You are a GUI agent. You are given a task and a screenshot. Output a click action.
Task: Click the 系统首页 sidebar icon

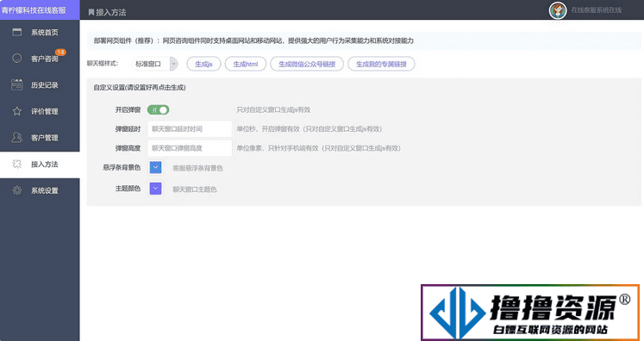click(17, 32)
